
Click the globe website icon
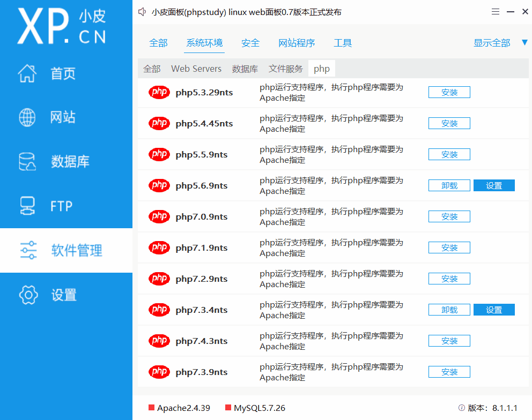point(27,117)
